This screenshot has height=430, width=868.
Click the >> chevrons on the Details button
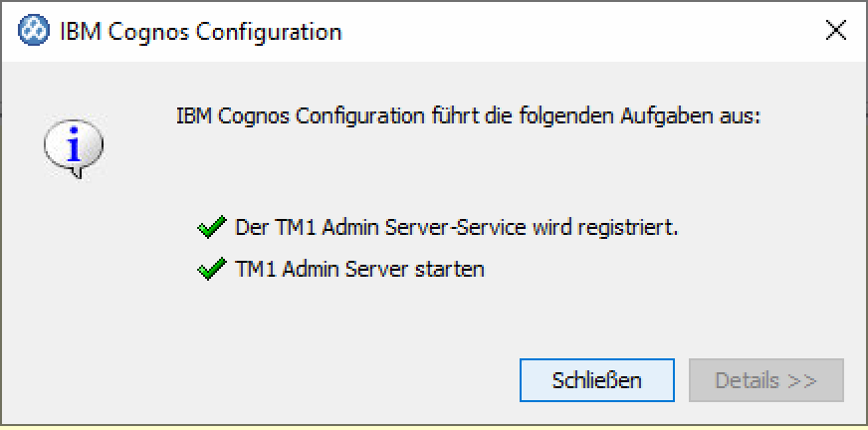coord(802,380)
